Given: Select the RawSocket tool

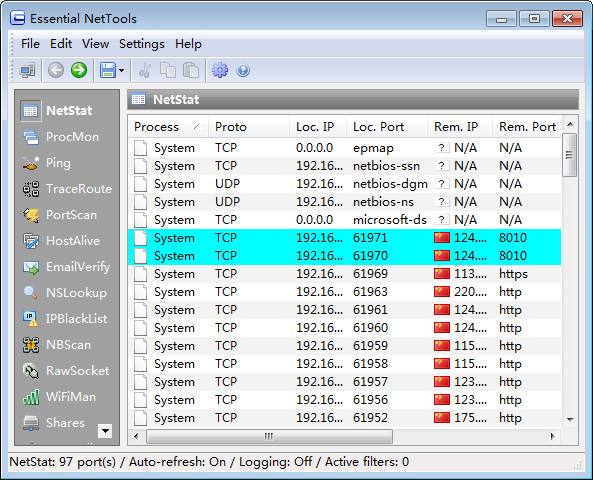Looking at the screenshot, I should click(x=66, y=371).
